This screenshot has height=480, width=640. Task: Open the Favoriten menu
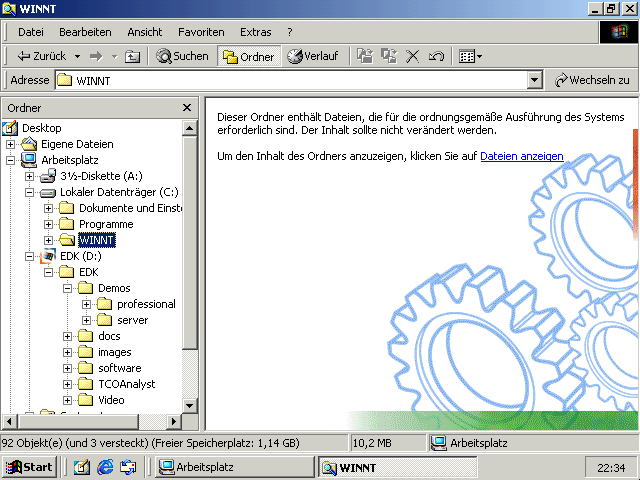201,32
